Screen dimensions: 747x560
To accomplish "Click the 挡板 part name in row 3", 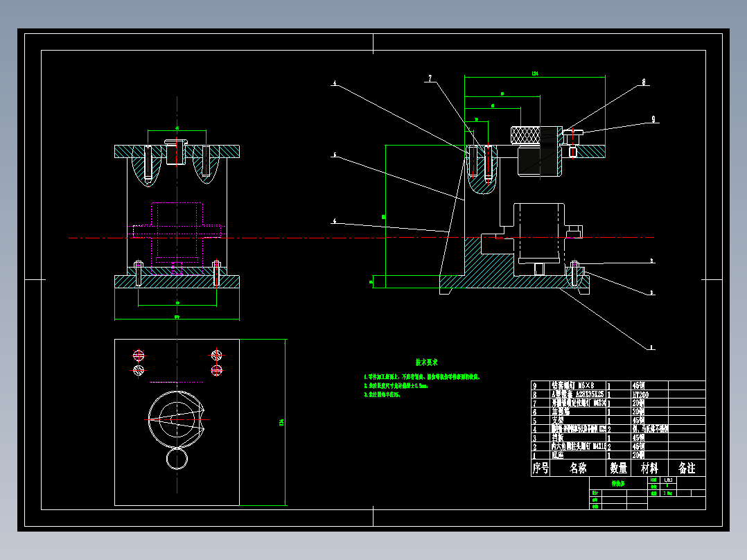I will (558, 438).
